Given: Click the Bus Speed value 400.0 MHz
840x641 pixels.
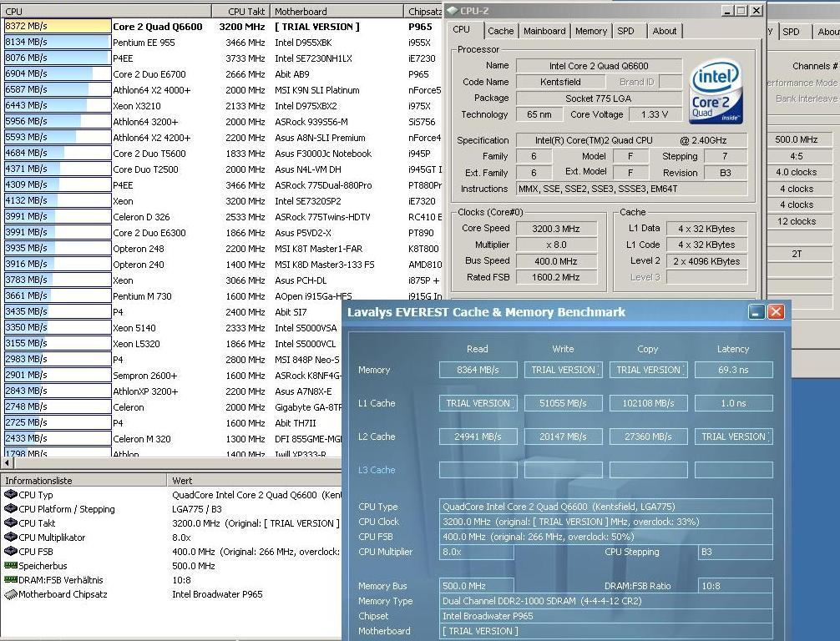Looking at the screenshot, I should pyautogui.click(x=555, y=260).
